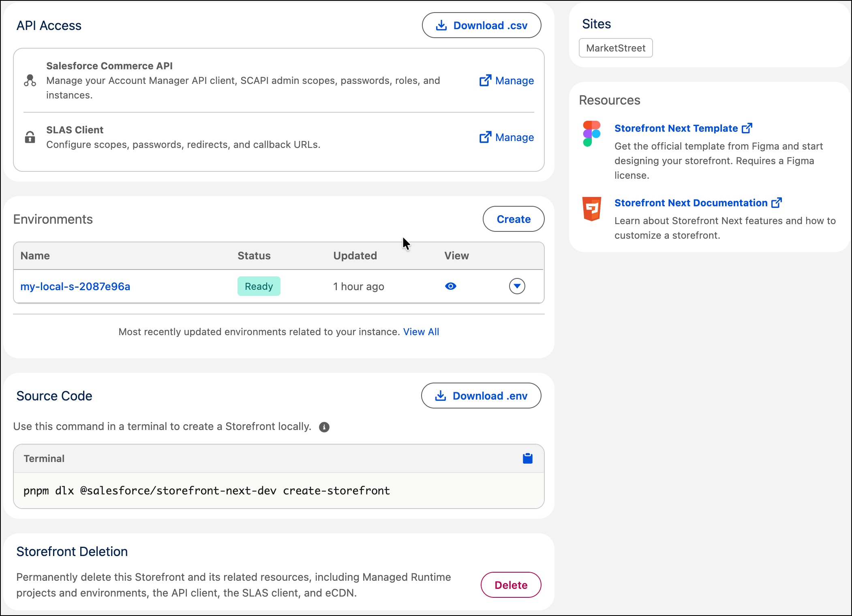This screenshot has width=852, height=616.
Task: Click the pnpm dlx command text
Action: (207, 491)
